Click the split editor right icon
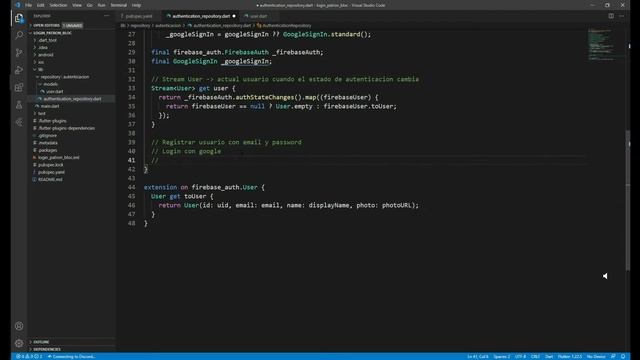640x360 pixels. [611, 16]
